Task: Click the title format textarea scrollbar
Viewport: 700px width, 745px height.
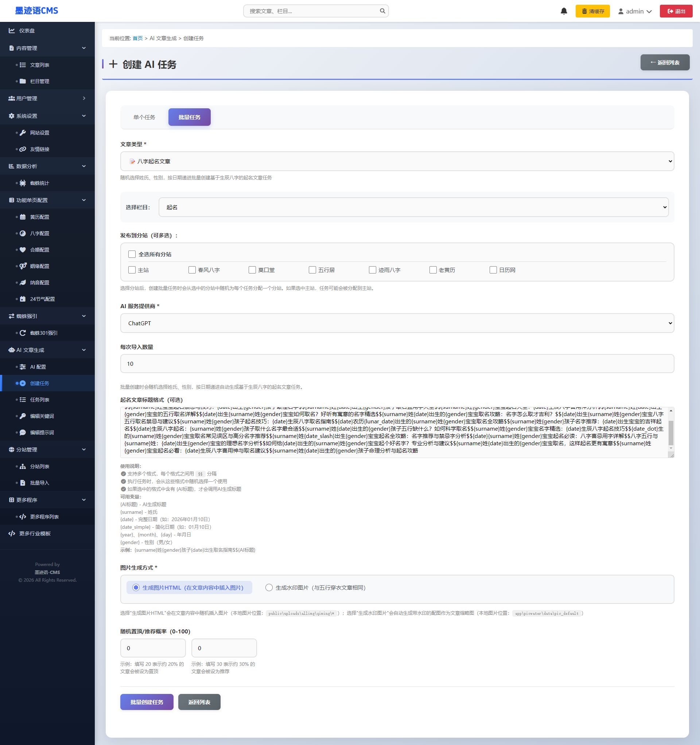Action: click(x=670, y=433)
